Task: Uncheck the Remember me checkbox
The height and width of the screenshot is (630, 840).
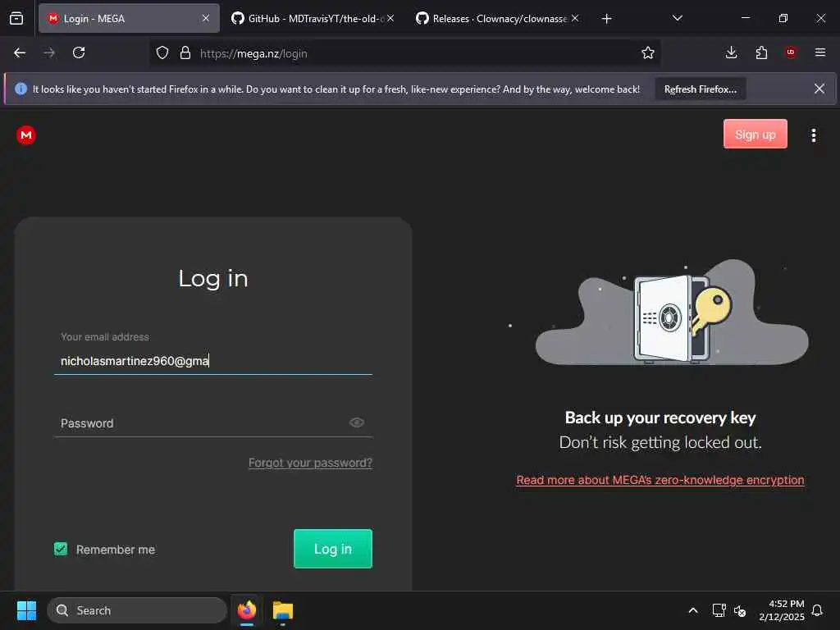Action: point(61,549)
